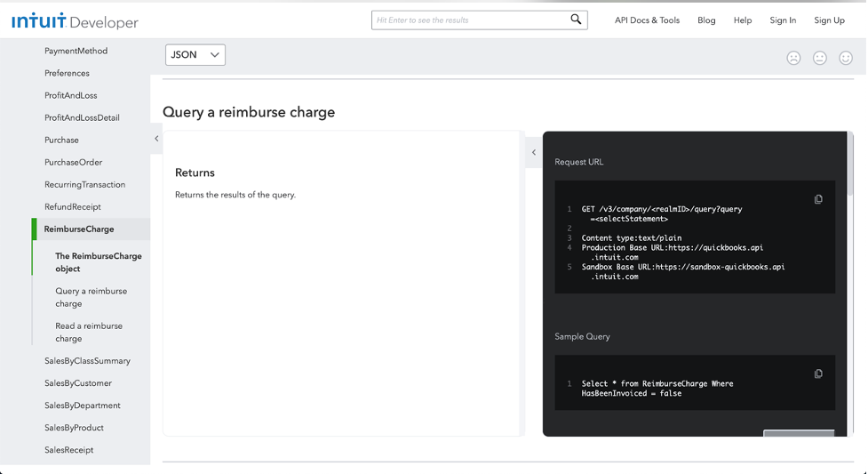Open API Docs & Tools menu
Viewport: 868px width, 474px height.
647,20
